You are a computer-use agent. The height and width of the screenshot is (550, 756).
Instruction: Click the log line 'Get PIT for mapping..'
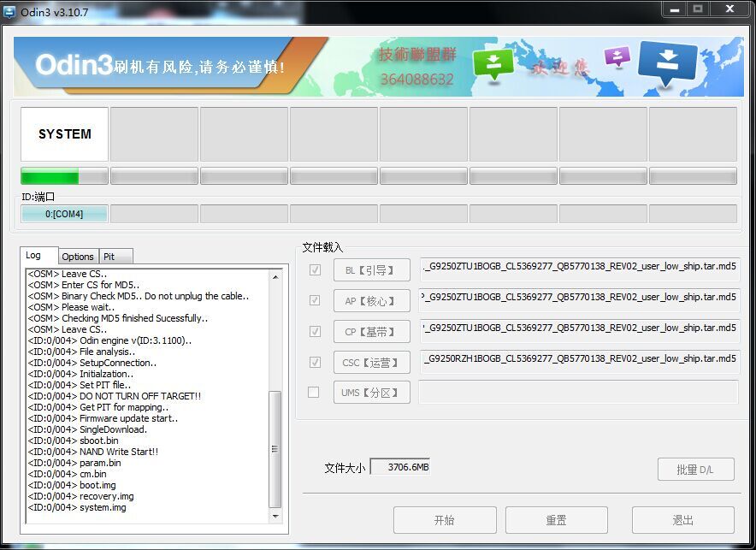98,407
